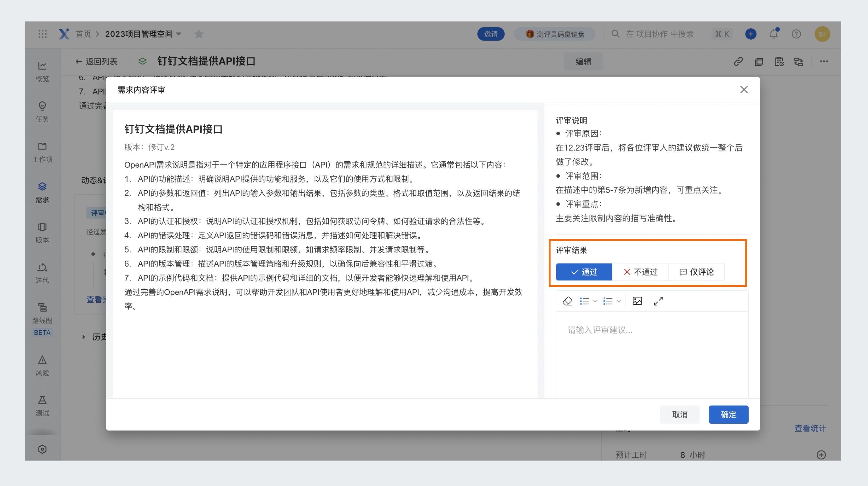Click the X logo home icon

(64, 34)
